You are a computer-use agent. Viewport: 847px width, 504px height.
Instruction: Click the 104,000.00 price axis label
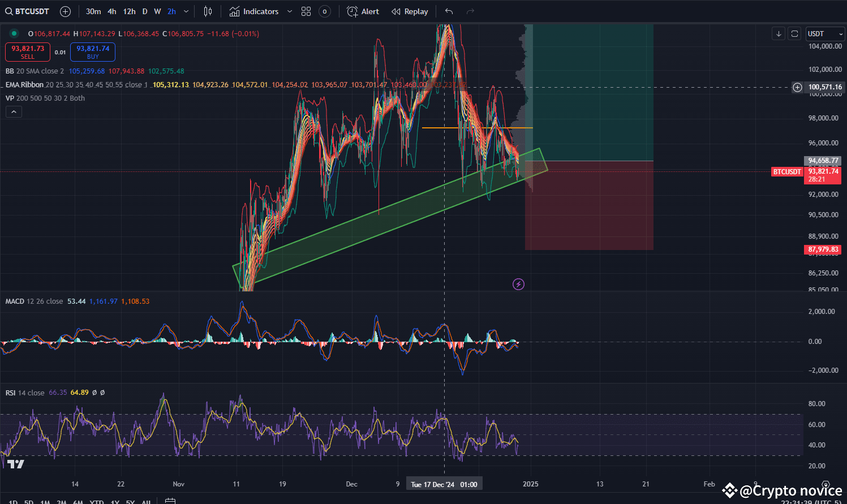825,46
